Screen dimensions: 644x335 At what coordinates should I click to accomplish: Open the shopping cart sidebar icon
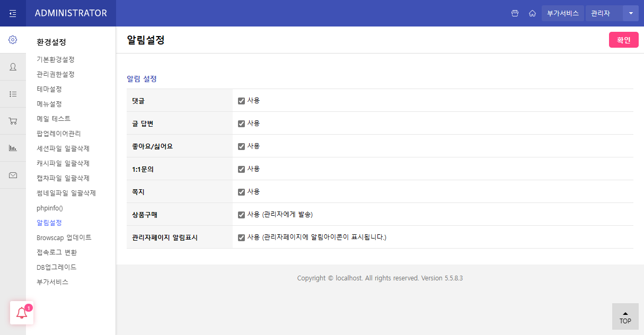[x=13, y=121]
